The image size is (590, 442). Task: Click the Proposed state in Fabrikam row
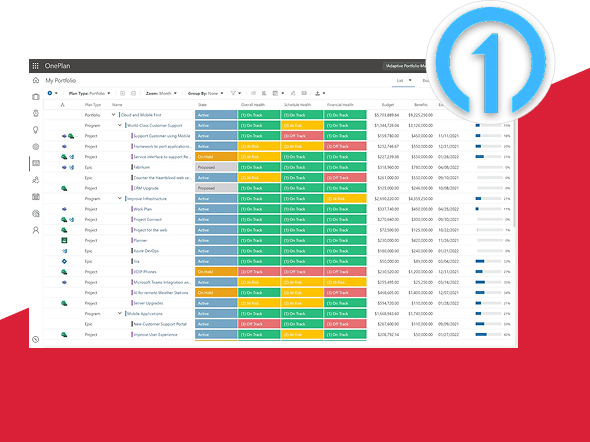pos(216,167)
